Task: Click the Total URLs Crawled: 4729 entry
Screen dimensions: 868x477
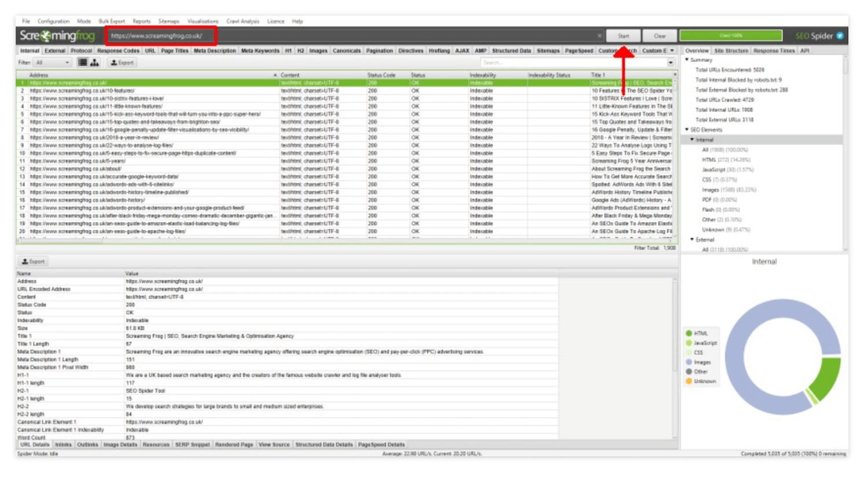Action: click(x=724, y=100)
